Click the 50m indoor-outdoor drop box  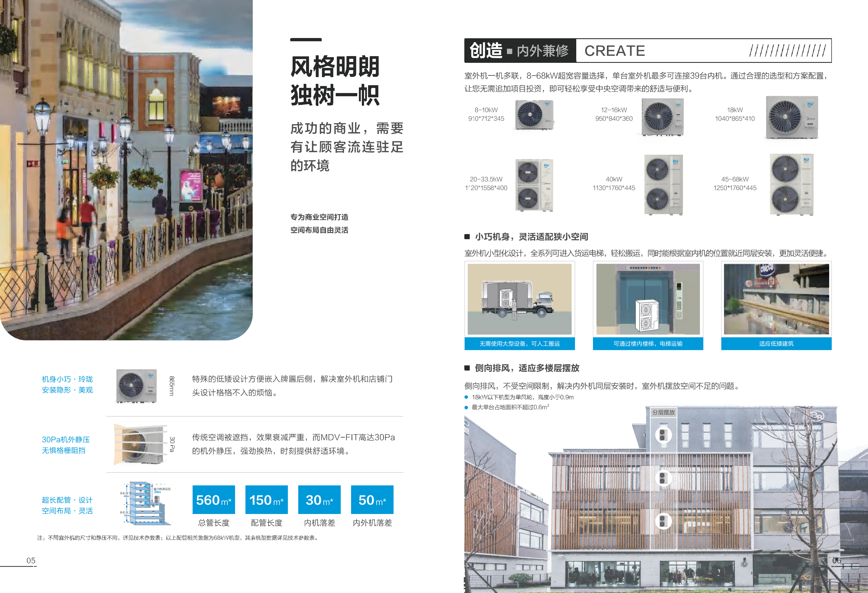372,500
